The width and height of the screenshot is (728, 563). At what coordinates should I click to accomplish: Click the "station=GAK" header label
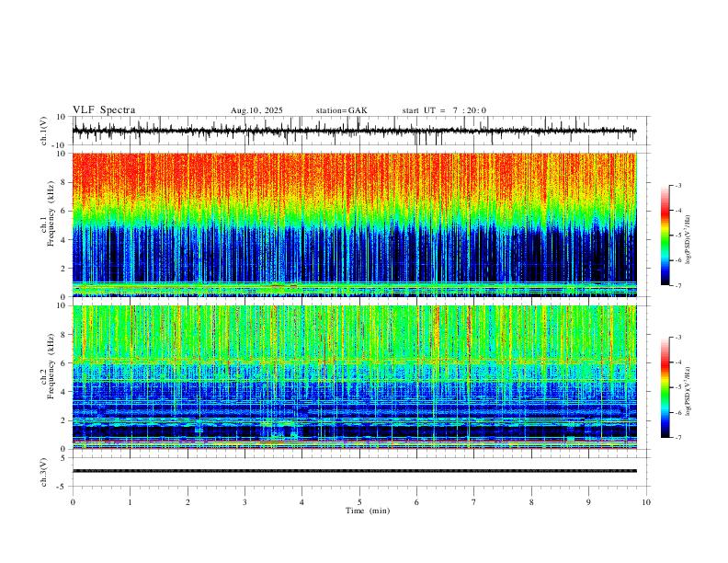pos(341,110)
